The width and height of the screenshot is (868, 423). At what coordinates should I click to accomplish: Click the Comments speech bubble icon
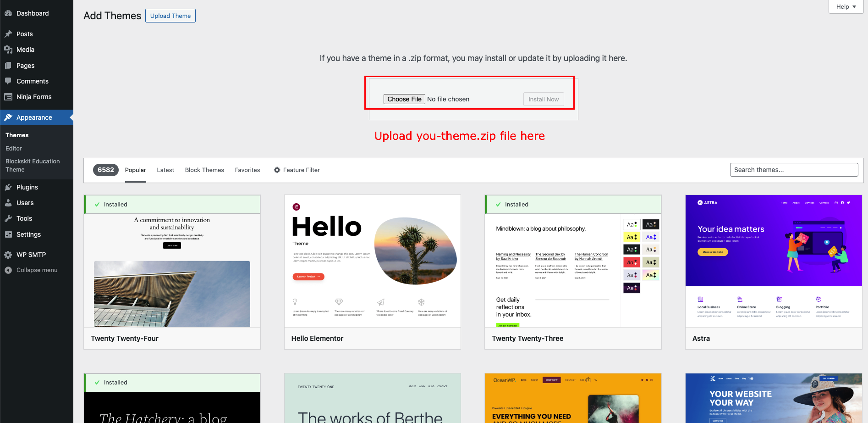click(x=8, y=81)
